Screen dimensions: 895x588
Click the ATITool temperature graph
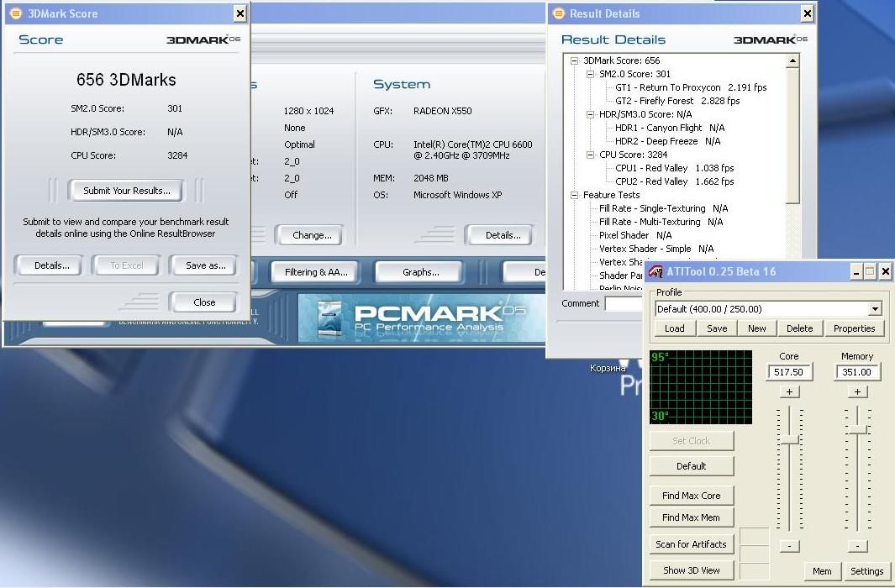[701, 387]
